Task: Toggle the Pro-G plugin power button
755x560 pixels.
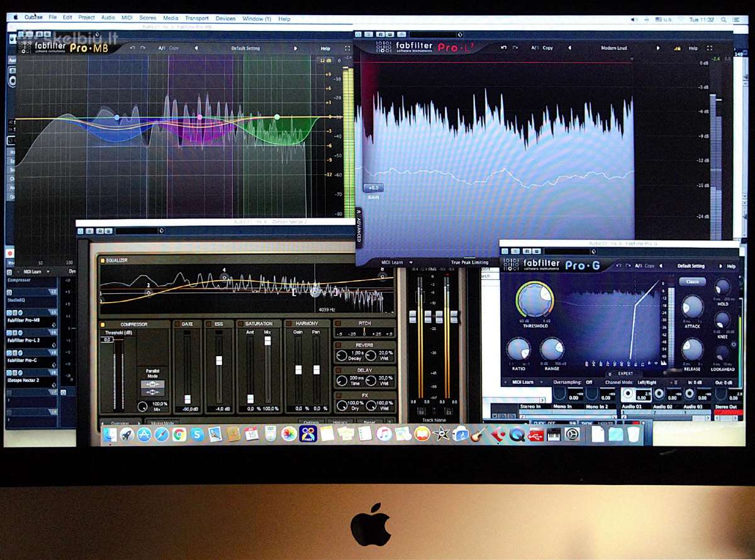Action: pos(506,252)
